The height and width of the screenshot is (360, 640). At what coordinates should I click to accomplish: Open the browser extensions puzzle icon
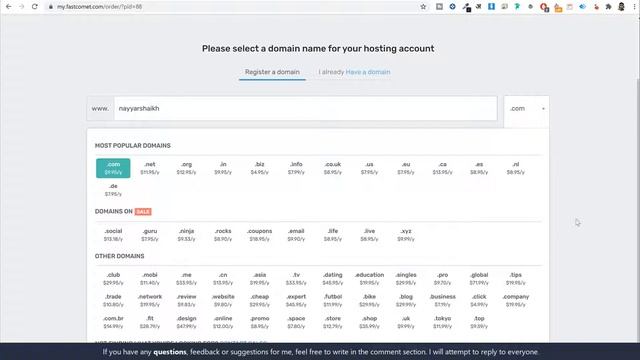point(609,7)
